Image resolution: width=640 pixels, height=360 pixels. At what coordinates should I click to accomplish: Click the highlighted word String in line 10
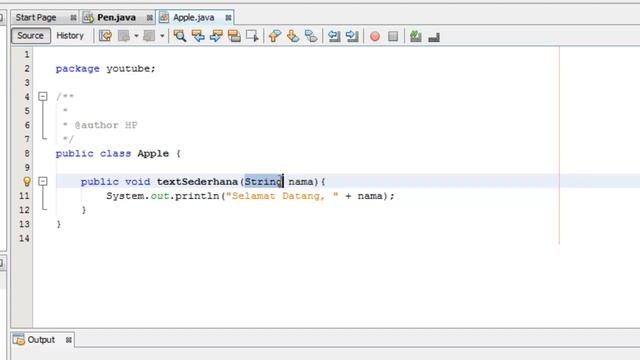(263, 181)
